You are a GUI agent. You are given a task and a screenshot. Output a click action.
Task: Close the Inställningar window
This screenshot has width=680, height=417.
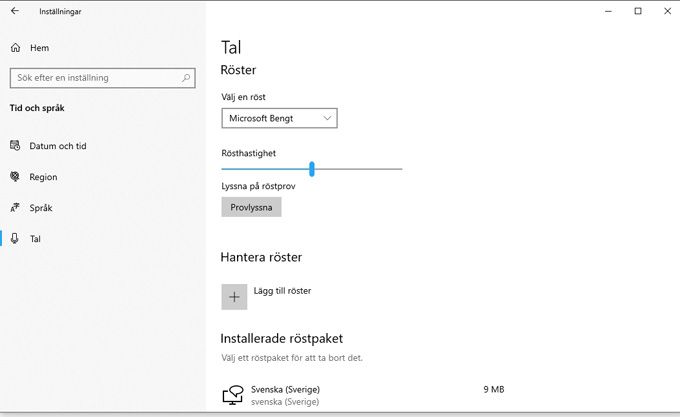pyautogui.click(x=667, y=11)
